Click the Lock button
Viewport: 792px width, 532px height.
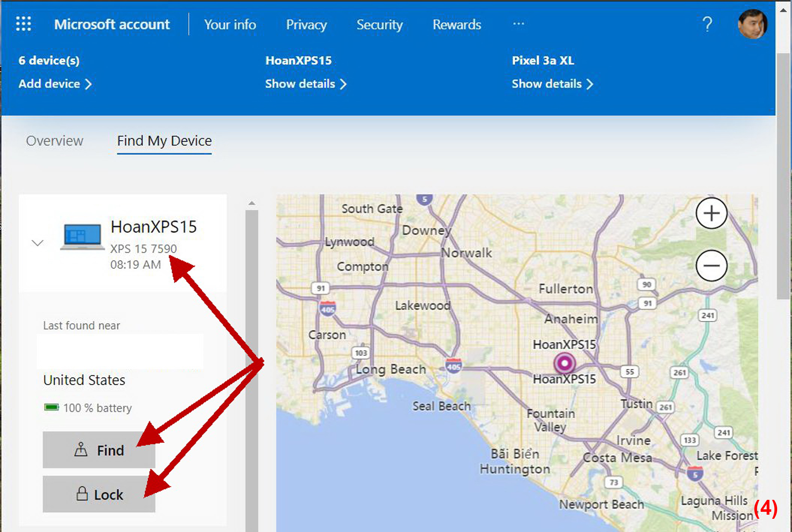99,494
